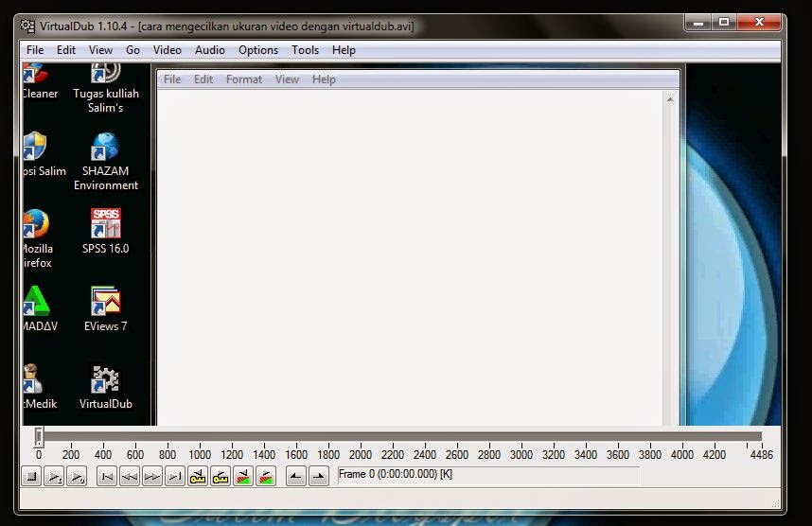This screenshot has width=812, height=526.
Task: Stop playback with the Stop button
Action: (x=31, y=476)
